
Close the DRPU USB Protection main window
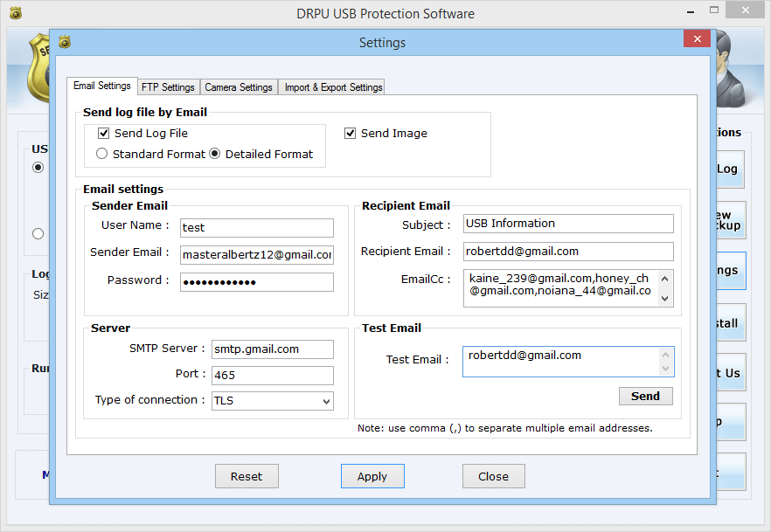tap(746, 10)
